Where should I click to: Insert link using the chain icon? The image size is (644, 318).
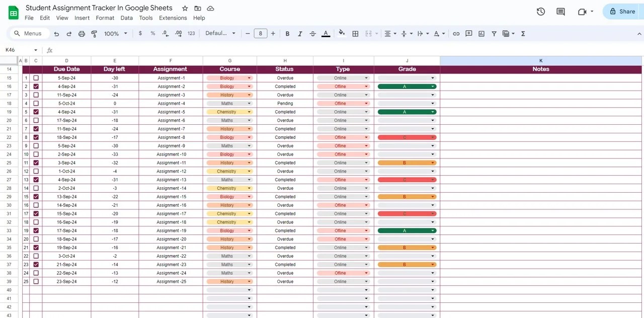tap(456, 34)
